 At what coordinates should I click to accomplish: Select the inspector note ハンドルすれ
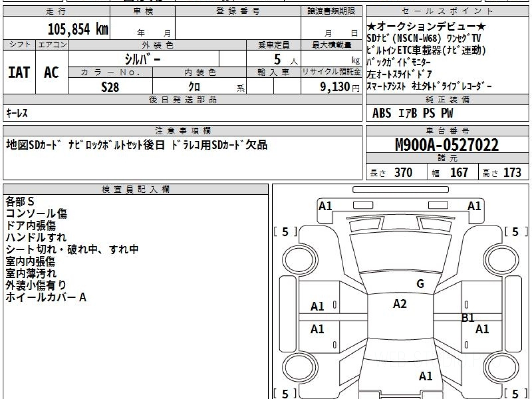click(36, 238)
